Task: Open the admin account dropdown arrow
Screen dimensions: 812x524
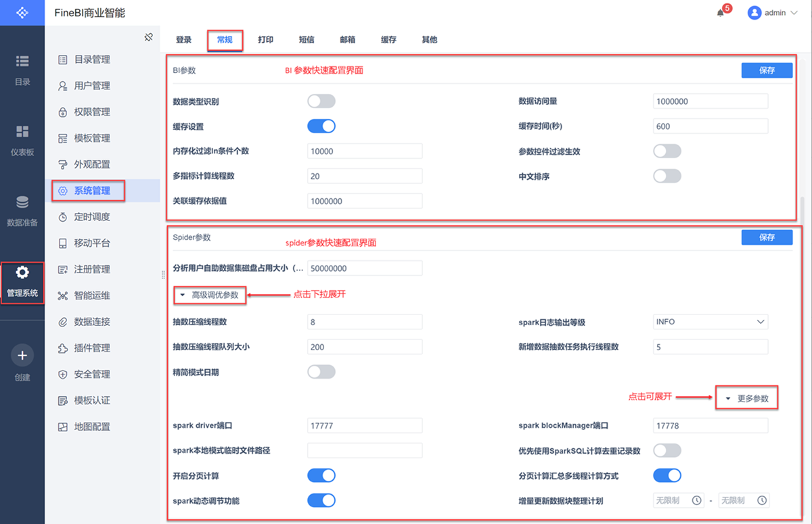Action: point(794,13)
